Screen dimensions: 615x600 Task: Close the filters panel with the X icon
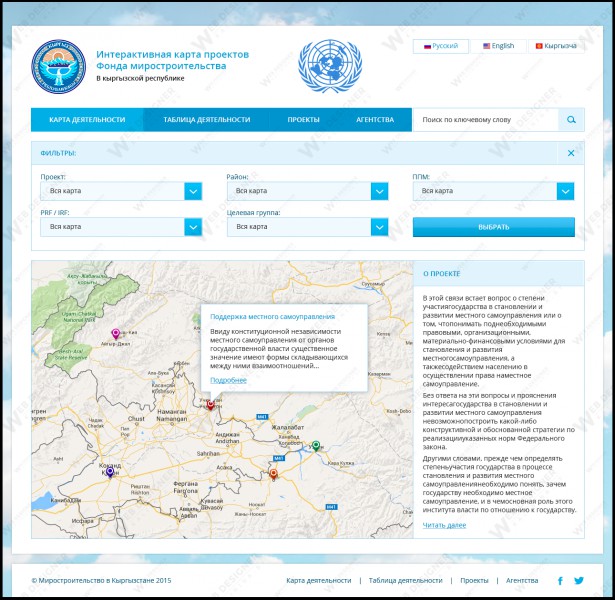click(571, 153)
